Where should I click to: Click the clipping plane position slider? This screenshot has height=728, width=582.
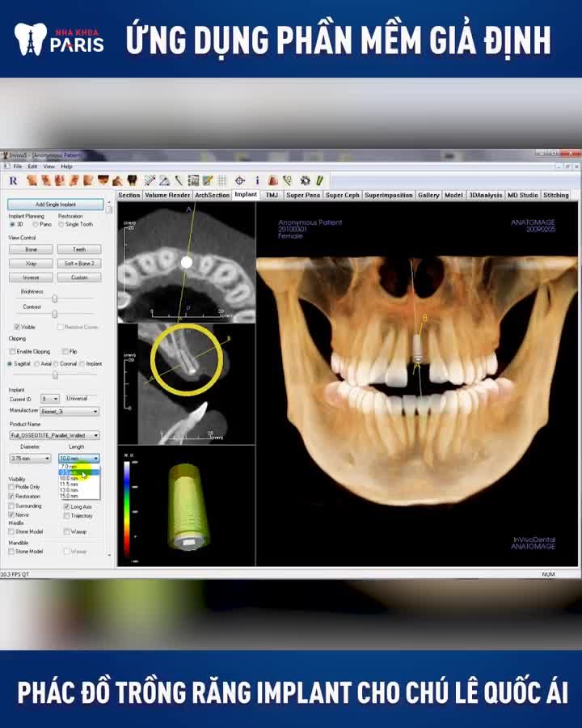tap(55, 375)
